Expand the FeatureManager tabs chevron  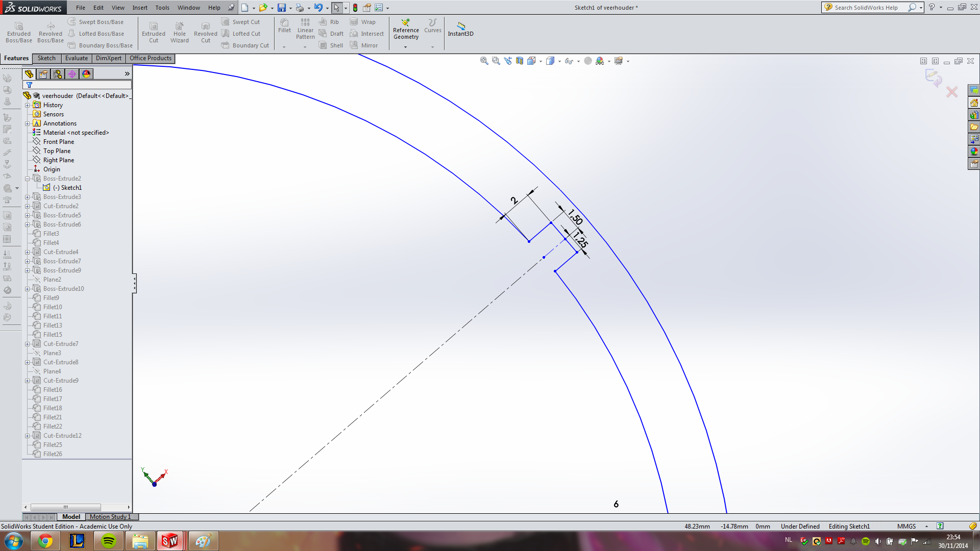pyautogui.click(x=127, y=74)
